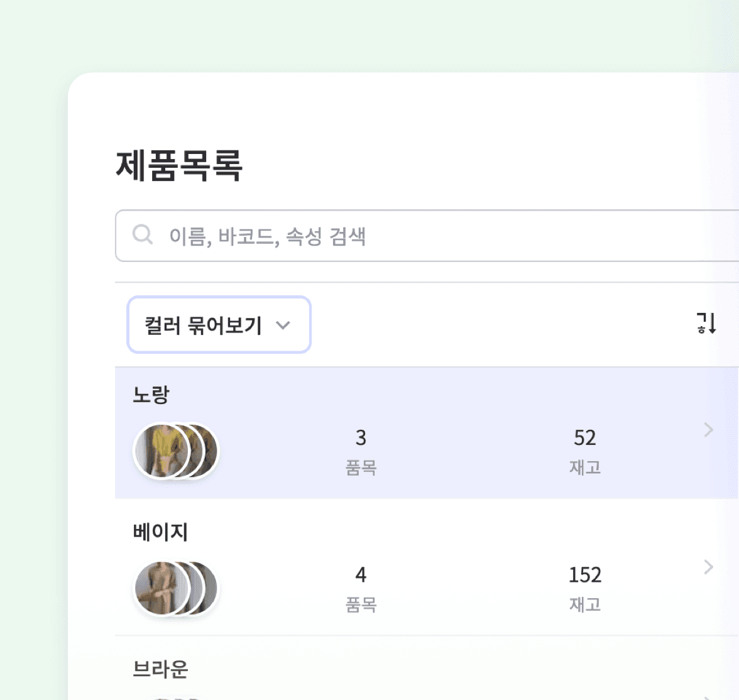This screenshot has height=700, width=739.
Task: Open the 베이지 group chevron arrow
Action: click(708, 567)
